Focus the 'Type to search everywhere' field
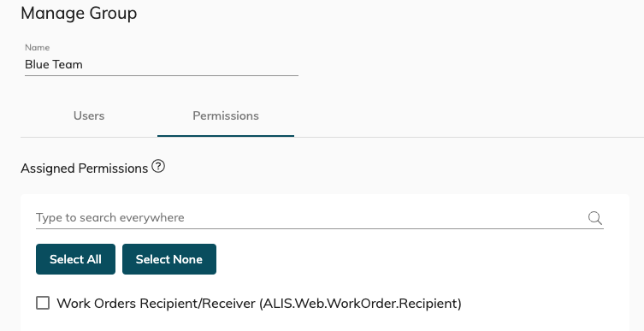Screen dimensions: 644x331 [310, 217]
